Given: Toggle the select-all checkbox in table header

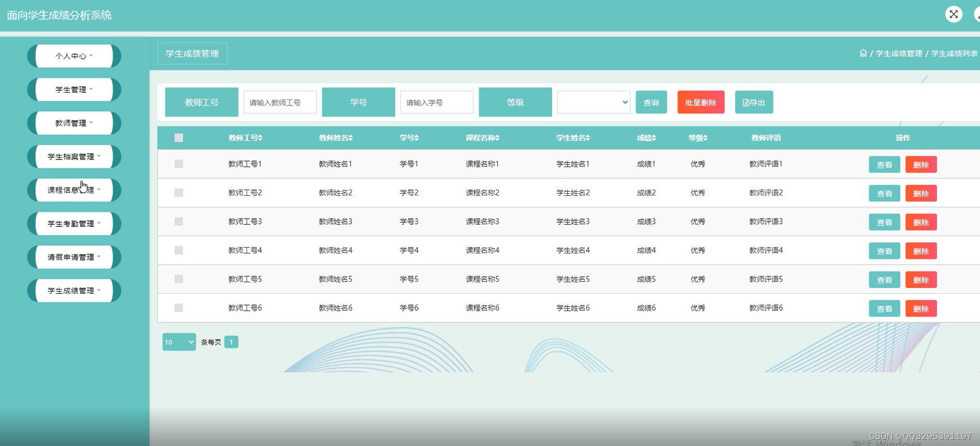Looking at the screenshot, I should point(179,138).
